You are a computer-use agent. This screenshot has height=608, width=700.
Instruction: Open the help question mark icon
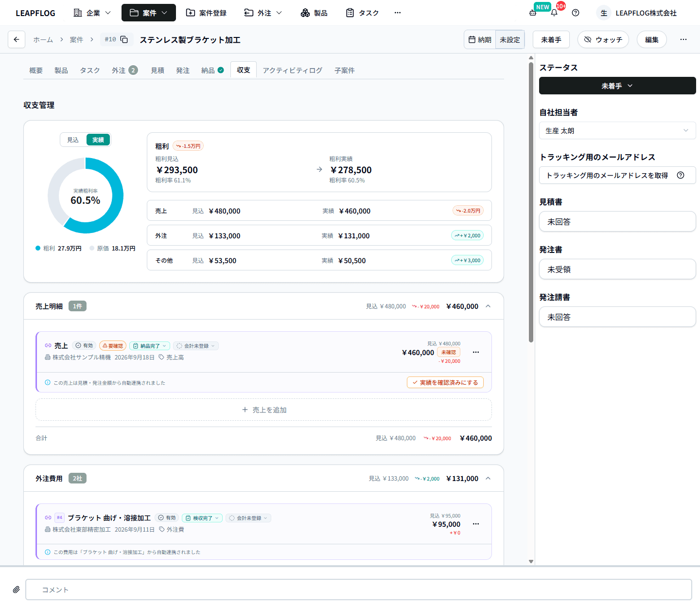(576, 13)
